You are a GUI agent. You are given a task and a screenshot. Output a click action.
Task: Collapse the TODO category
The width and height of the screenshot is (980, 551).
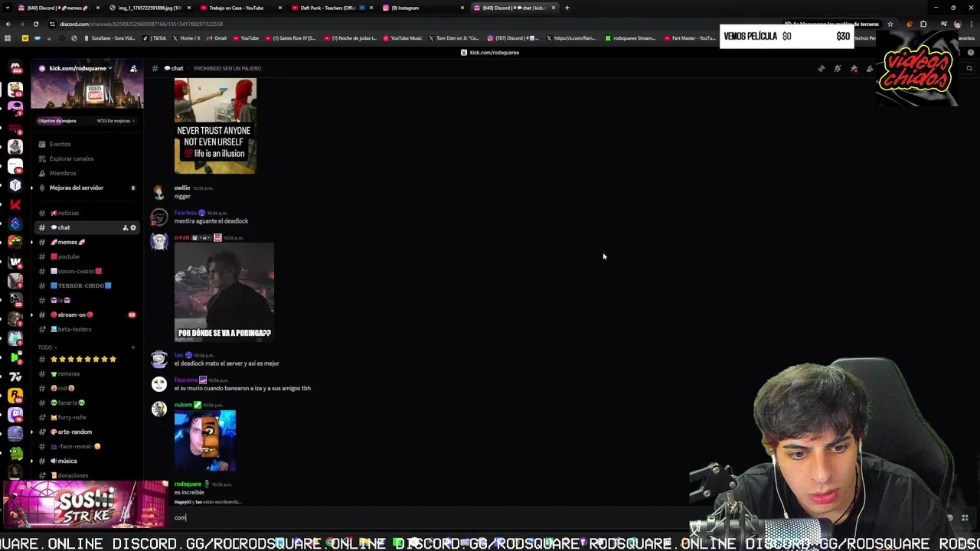tap(46, 347)
